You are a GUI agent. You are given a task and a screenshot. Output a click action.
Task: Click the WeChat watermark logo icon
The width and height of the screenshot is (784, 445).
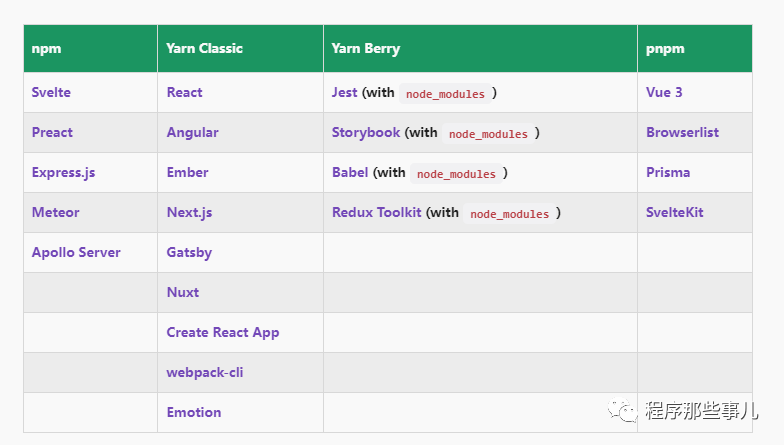[x=622, y=411]
